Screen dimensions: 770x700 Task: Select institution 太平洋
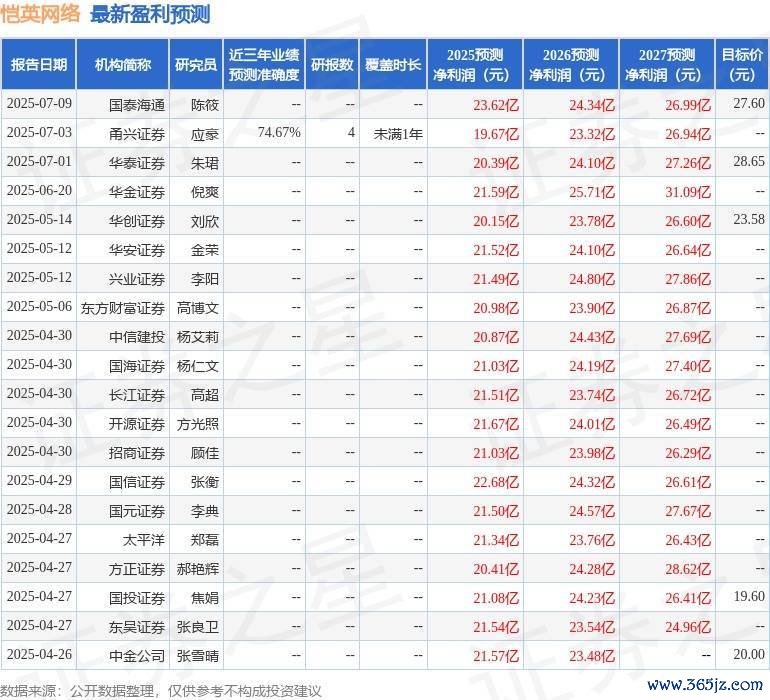pos(143,539)
